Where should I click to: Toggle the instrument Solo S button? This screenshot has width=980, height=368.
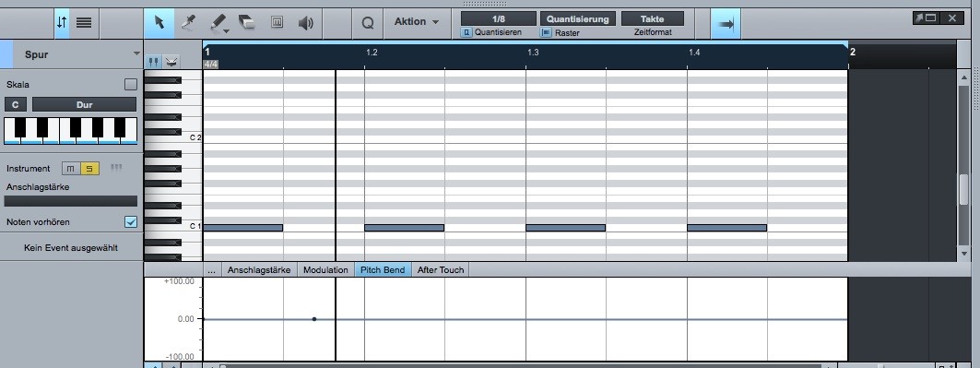pyautogui.click(x=90, y=169)
